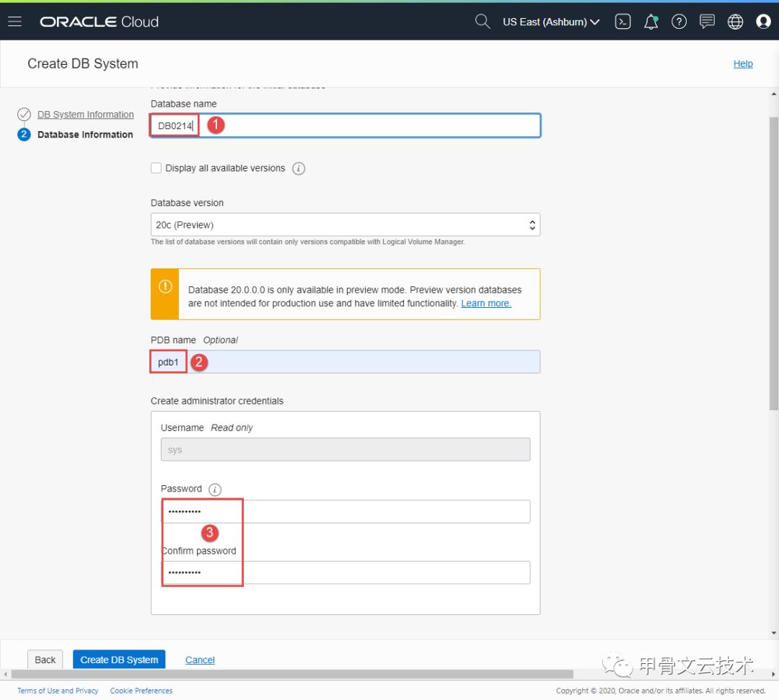Open the help question mark icon

click(679, 22)
